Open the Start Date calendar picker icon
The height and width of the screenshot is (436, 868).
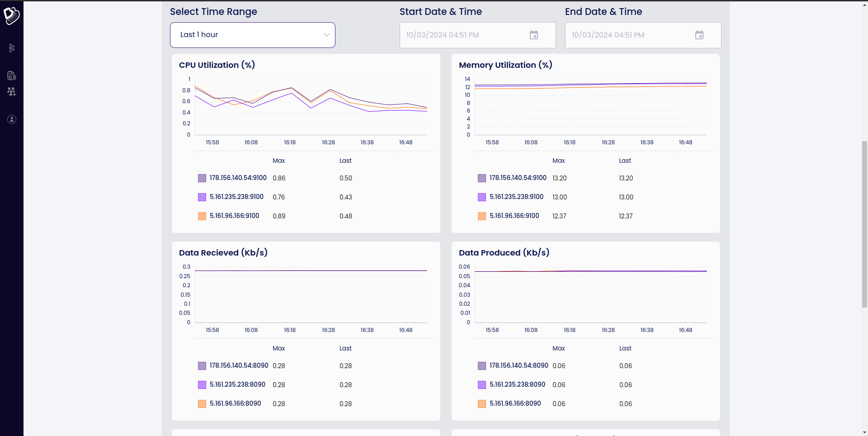click(x=534, y=35)
